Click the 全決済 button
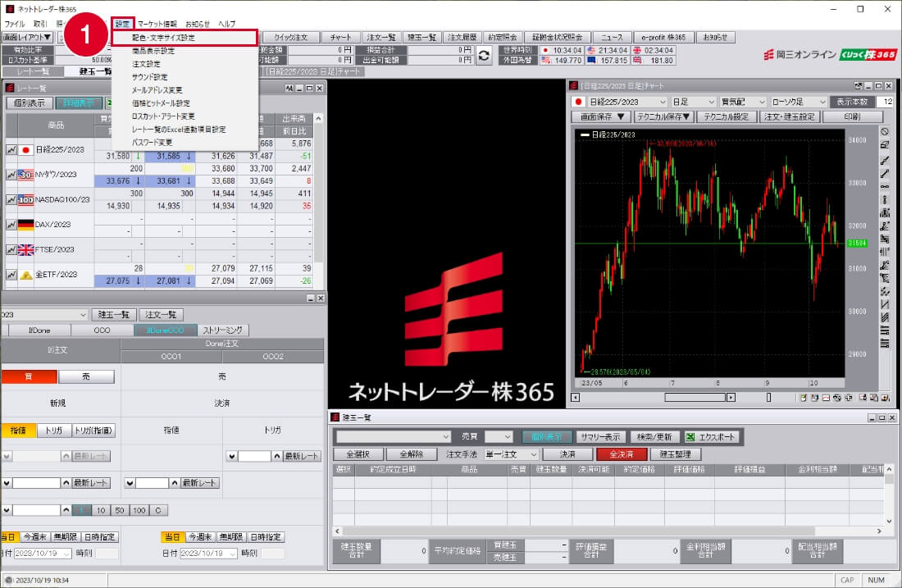 (x=622, y=454)
